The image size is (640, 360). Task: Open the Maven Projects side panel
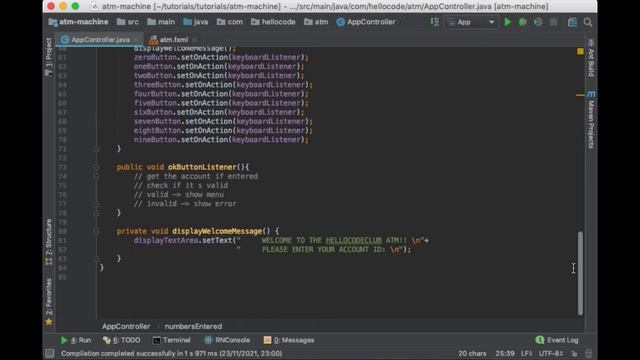[x=591, y=120]
